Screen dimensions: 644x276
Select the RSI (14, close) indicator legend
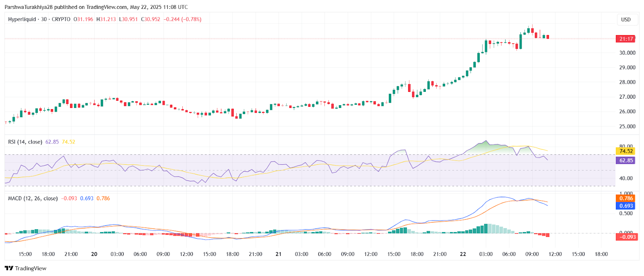point(25,142)
